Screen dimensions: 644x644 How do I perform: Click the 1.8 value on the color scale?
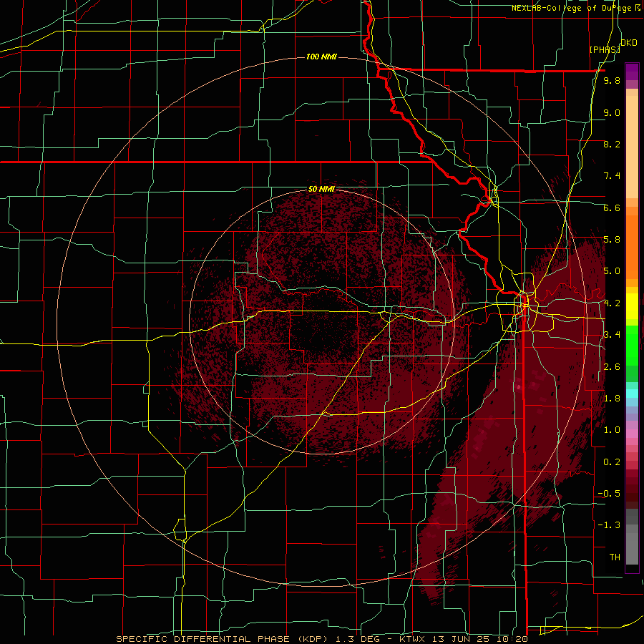612,399
